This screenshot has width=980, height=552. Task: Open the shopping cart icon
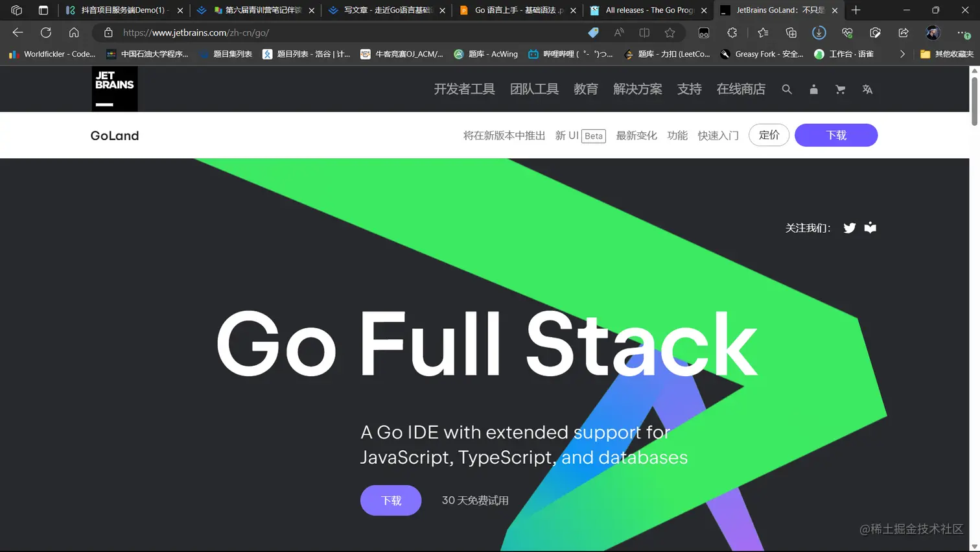point(840,90)
